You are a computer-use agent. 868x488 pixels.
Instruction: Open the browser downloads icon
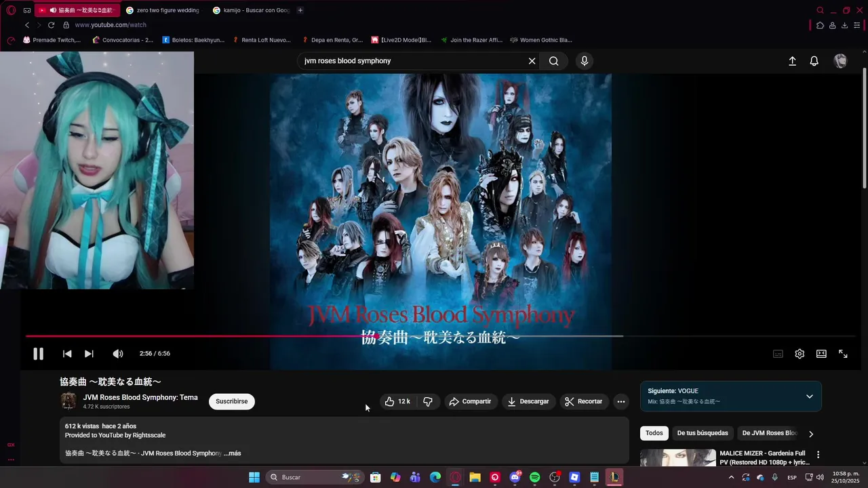pos(844,25)
